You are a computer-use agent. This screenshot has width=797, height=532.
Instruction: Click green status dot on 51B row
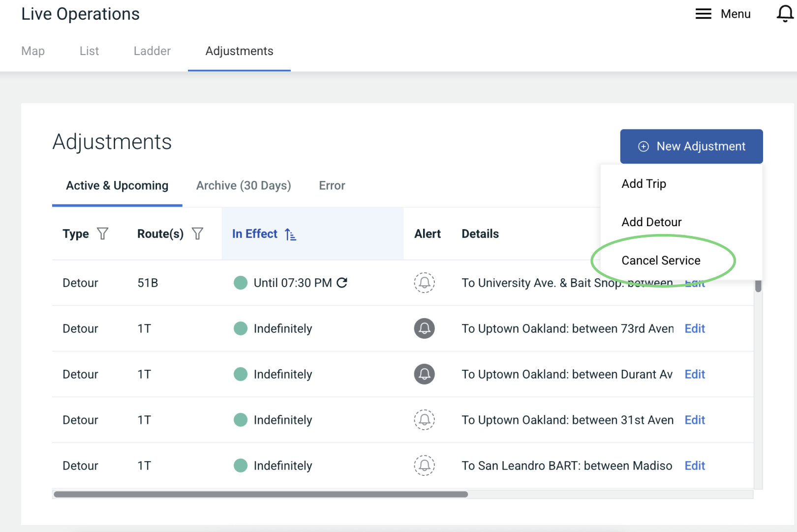coord(241,283)
